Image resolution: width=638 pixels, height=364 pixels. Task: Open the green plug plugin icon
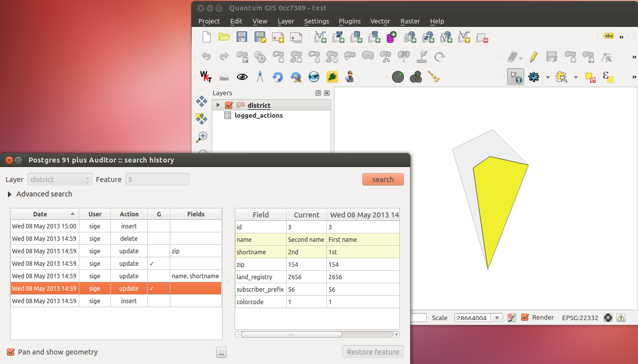[332, 77]
